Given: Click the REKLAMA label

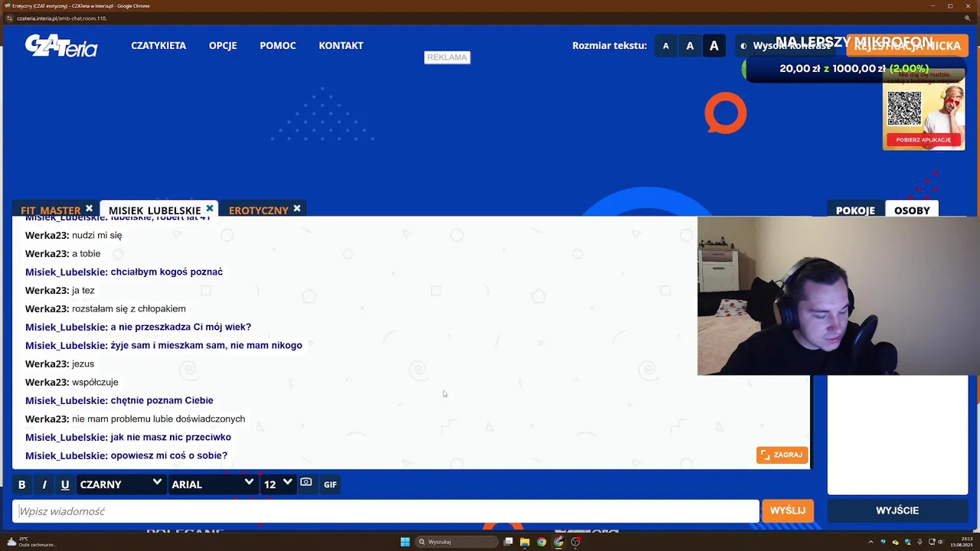Looking at the screenshot, I should pyautogui.click(x=447, y=57).
